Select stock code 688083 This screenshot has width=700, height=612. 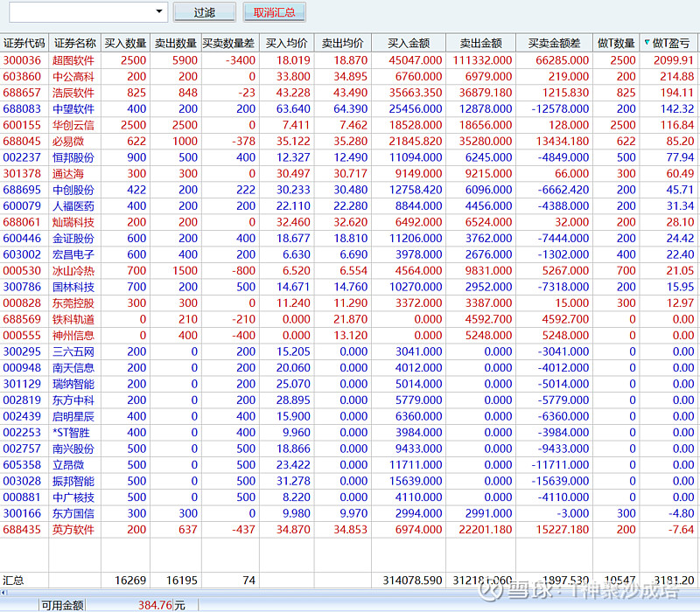pos(22,108)
